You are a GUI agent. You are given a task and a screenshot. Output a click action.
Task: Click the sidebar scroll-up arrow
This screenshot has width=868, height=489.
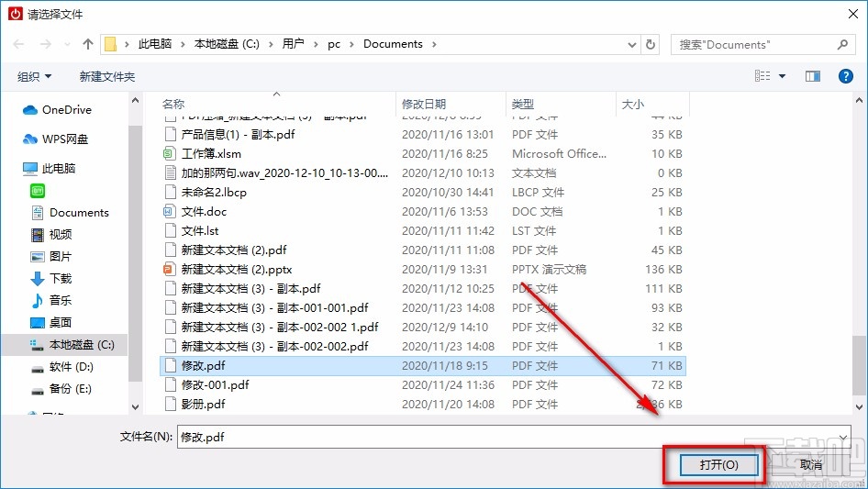pyautogui.click(x=135, y=101)
